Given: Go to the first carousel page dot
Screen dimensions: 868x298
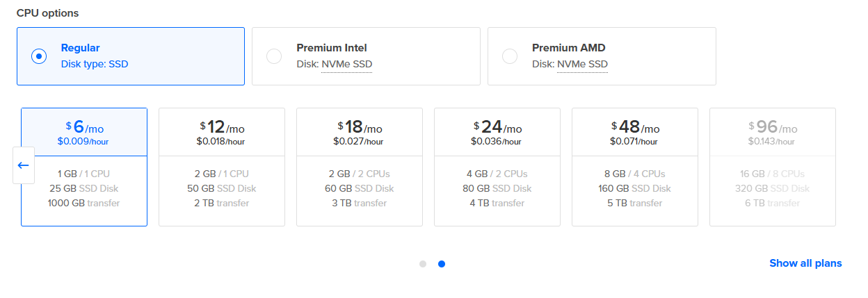Looking at the screenshot, I should (x=423, y=264).
